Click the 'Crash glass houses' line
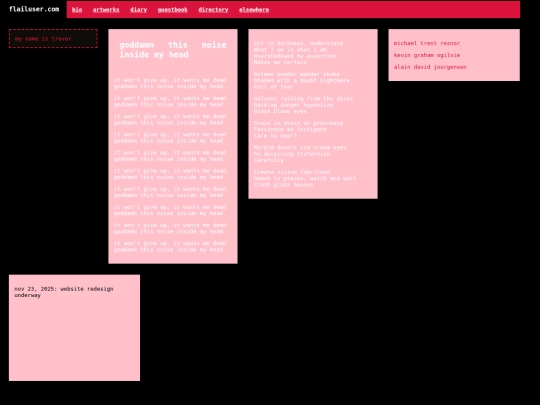 (283, 185)
